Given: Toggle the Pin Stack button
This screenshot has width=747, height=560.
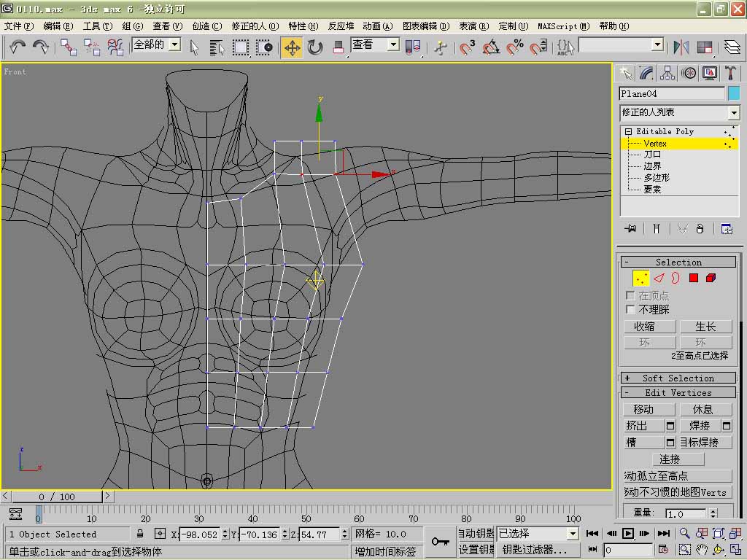Looking at the screenshot, I should pos(631,229).
